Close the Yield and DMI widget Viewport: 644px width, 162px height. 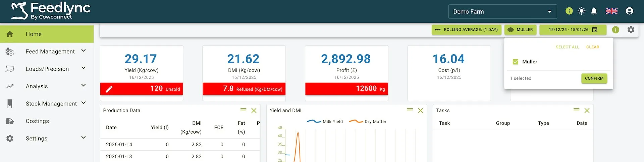click(x=420, y=110)
